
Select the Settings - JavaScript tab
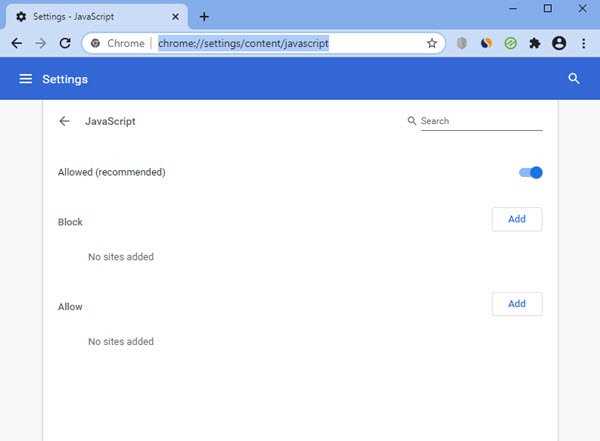point(96,17)
